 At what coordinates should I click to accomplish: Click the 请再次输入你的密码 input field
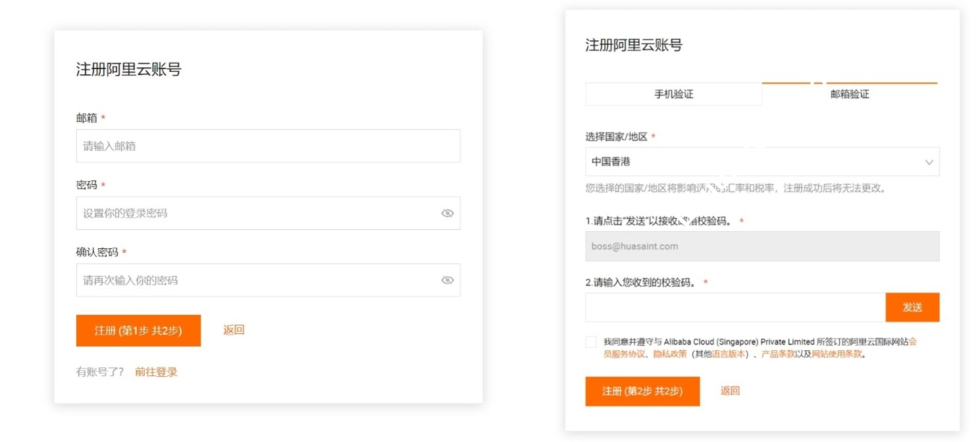[257, 281]
